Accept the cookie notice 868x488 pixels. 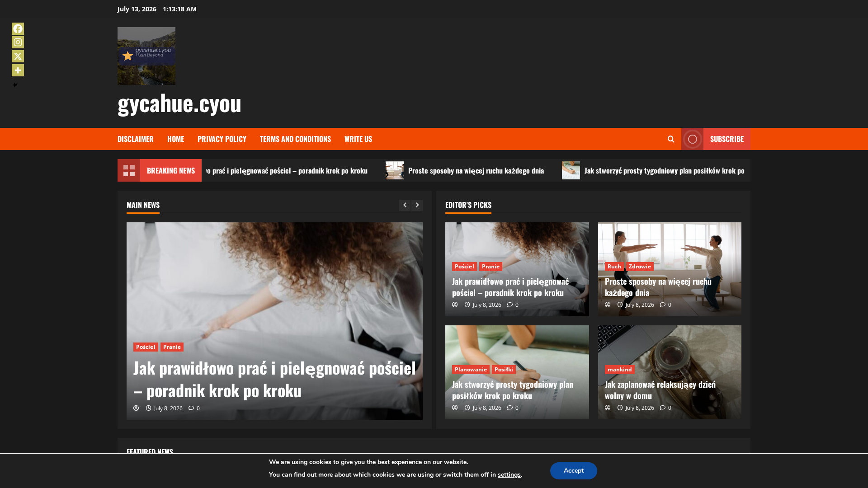click(573, 471)
